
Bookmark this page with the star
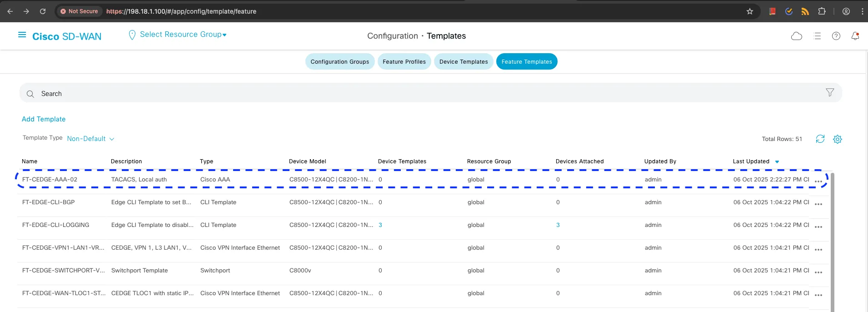click(750, 11)
